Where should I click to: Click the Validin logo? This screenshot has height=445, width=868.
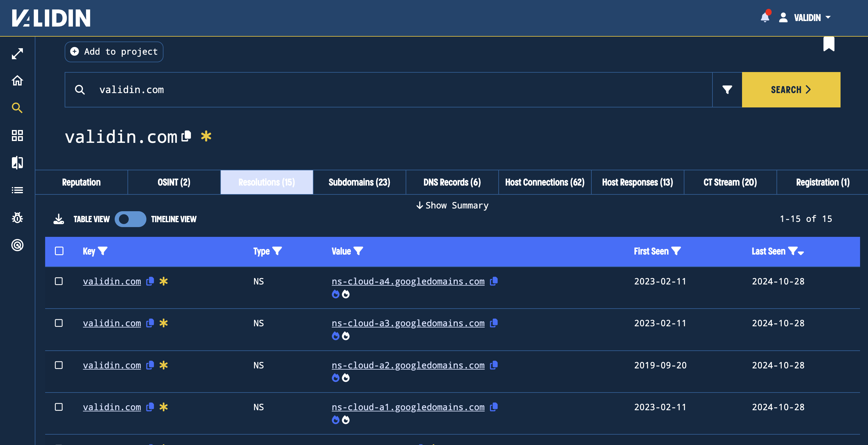coord(51,18)
